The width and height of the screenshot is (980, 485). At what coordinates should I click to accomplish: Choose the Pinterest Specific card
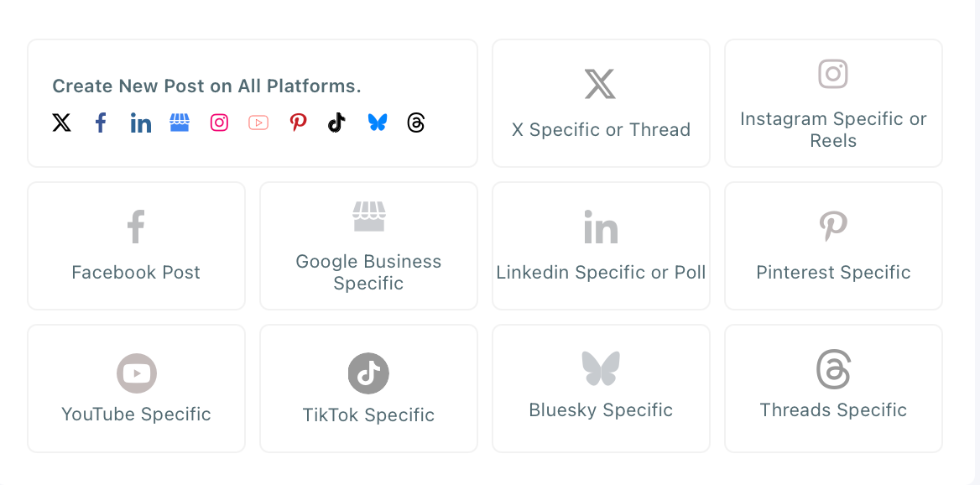pos(833,246)
